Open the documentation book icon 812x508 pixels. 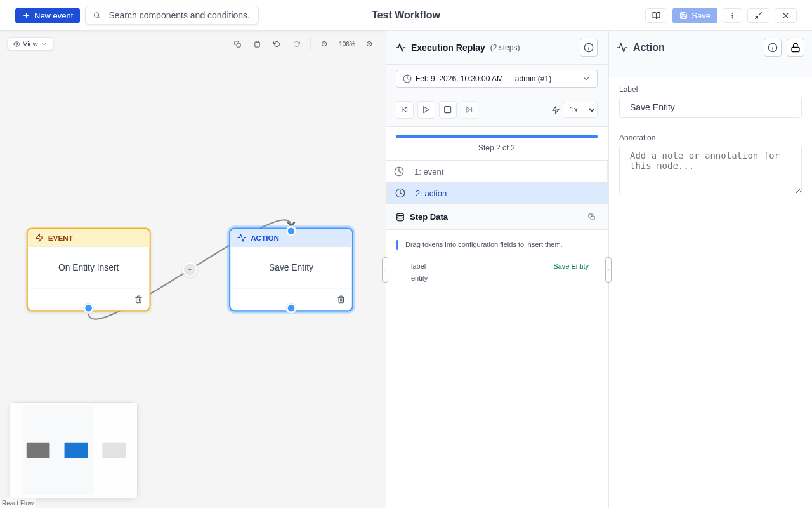tap(656, 15)
